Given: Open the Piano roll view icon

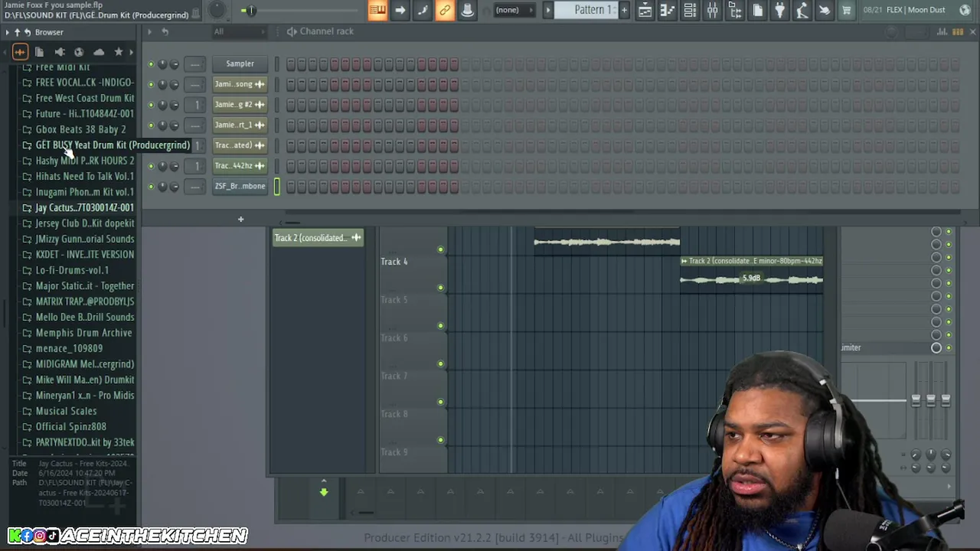Looking at the screenshot, I should click(667, 10).
